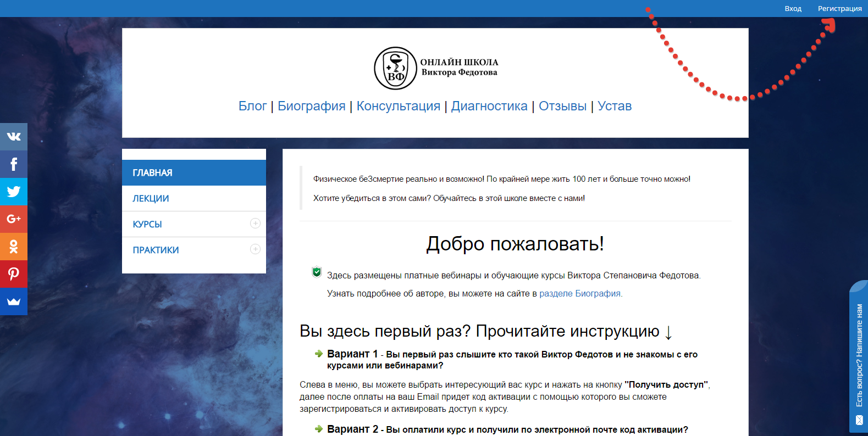The height and width of the screenshot is (436, 868).
Task: Expand the ПРАКТИКИ menu plus icon
Action: coord(255,249)
